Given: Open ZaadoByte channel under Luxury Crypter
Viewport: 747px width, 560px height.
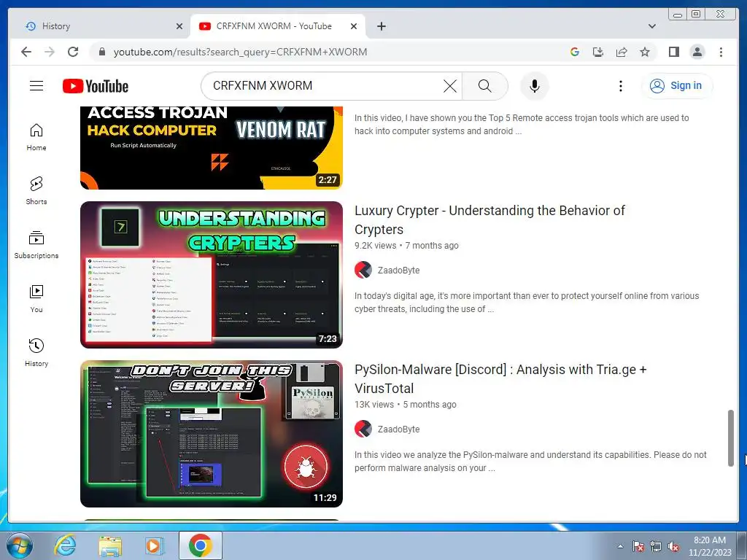Looking at the screenshot, I should tap(398, 271).
